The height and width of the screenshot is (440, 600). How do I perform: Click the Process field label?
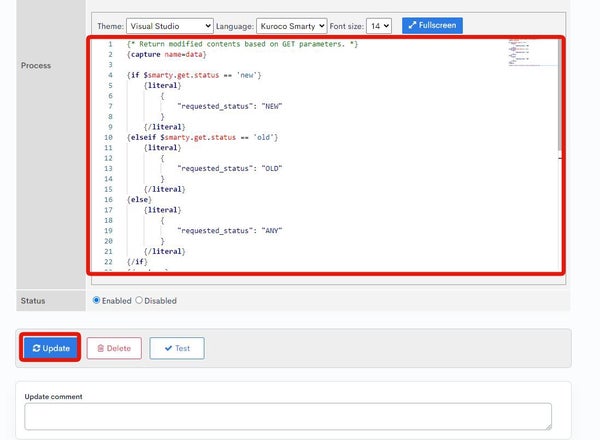36,65
